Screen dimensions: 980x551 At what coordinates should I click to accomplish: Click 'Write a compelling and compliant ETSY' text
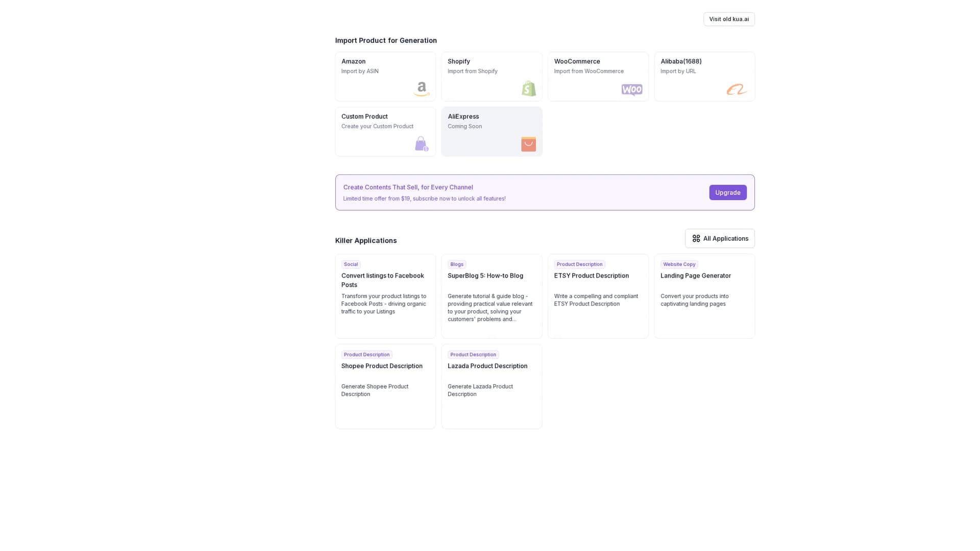point(596,300)
